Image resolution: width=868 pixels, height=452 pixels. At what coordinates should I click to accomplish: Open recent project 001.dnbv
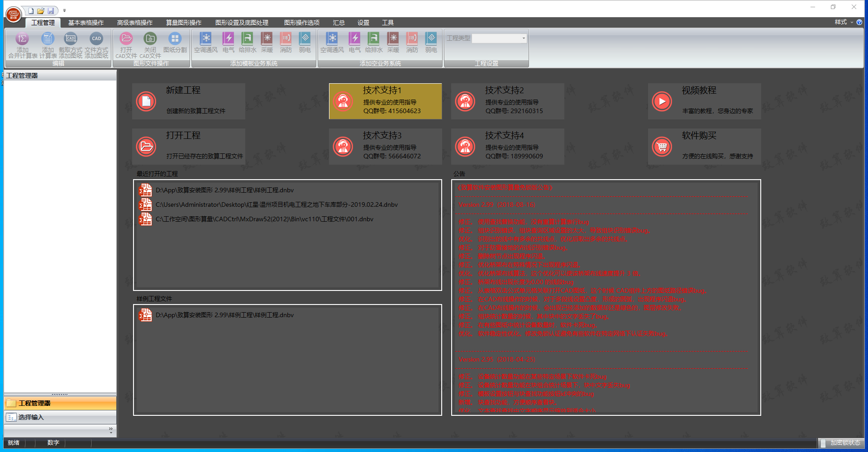click(264, 219)
